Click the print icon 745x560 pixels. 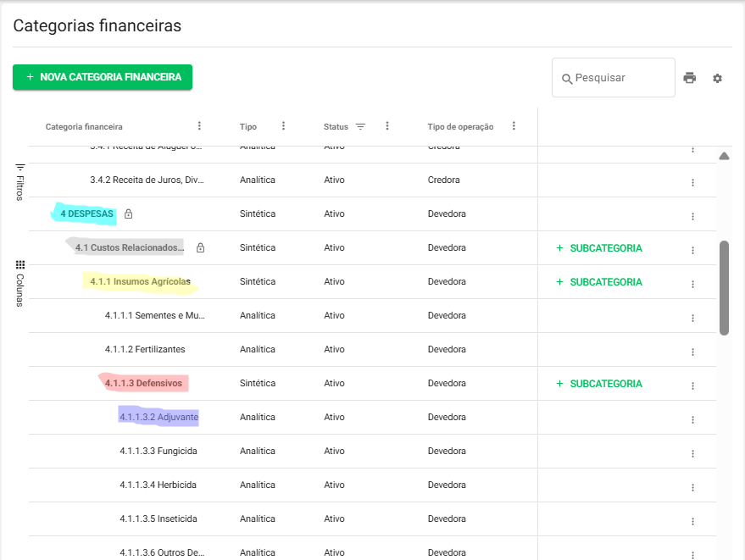pyautogui.click(x=689, y=78)
